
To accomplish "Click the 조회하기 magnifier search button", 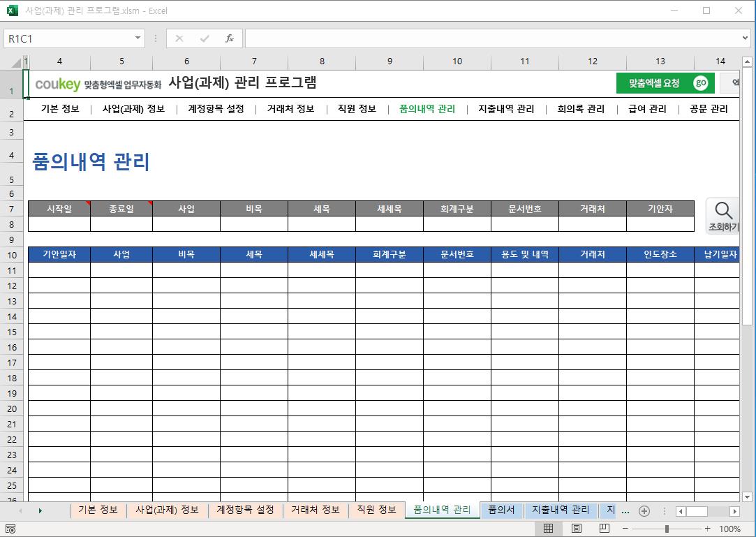I will [x=722, y=216].
